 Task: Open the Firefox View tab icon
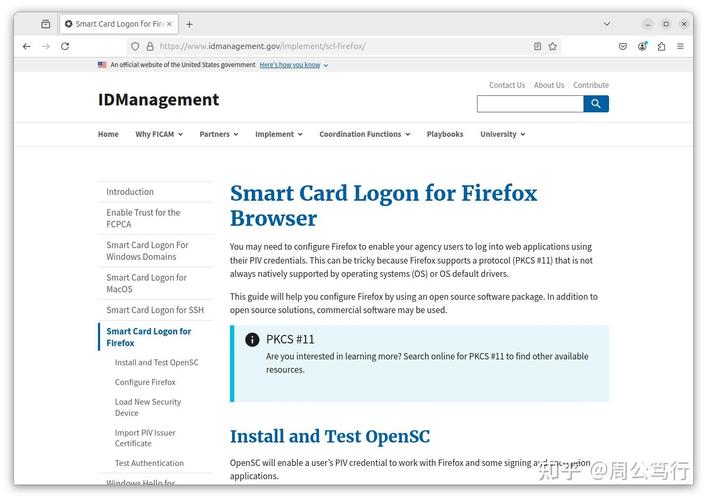click(46, 24)
